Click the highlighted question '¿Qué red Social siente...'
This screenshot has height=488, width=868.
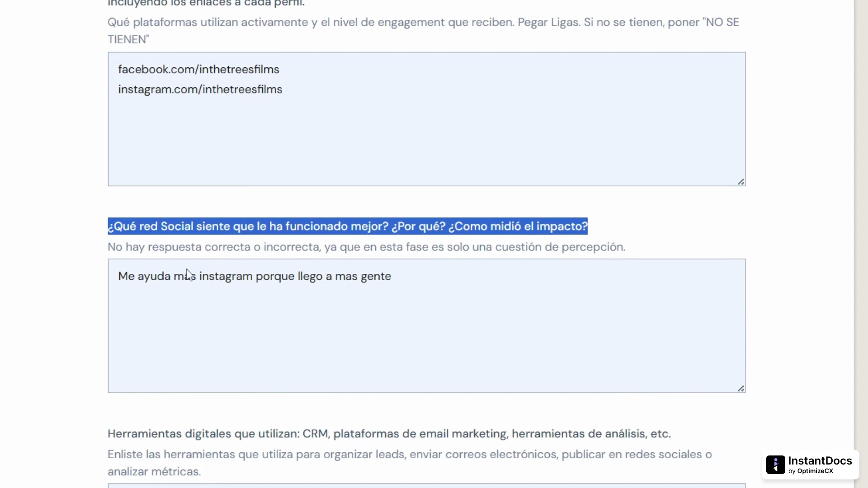(x=348, y=226)
